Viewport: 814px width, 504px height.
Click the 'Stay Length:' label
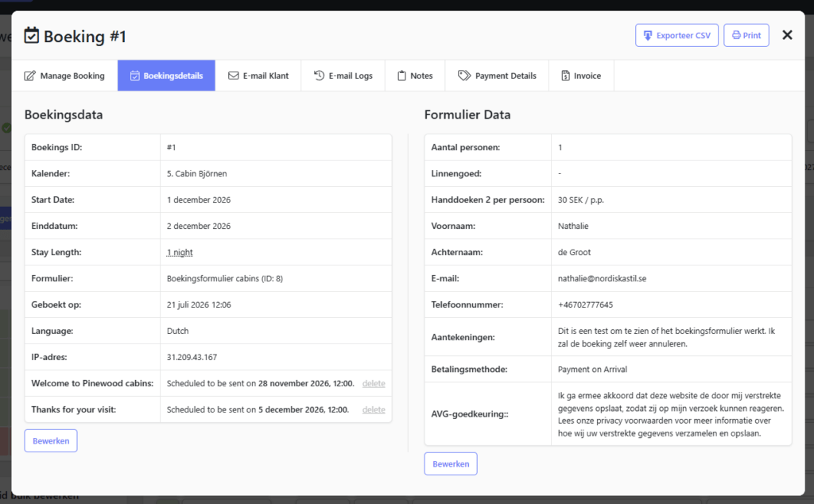point(56,252)
